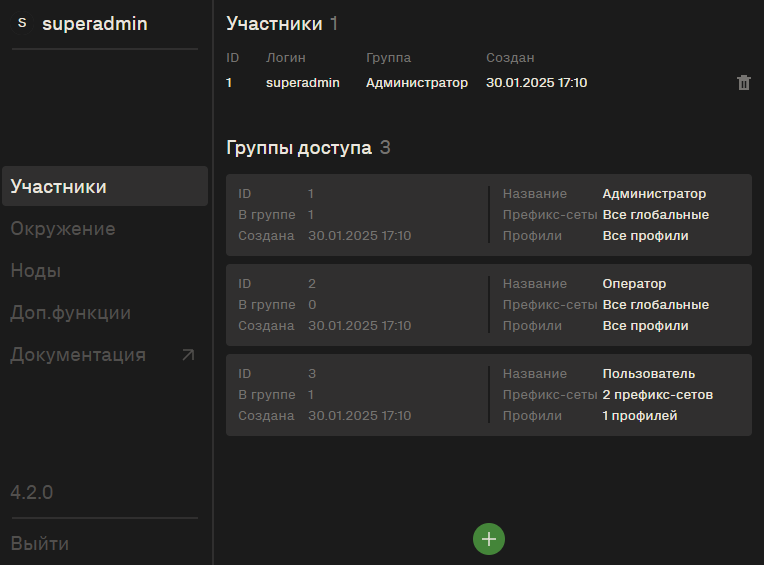The height and width of the screenshot is (565, 764).
Task: Open the Оператор access group card
Action: point(489,305)
